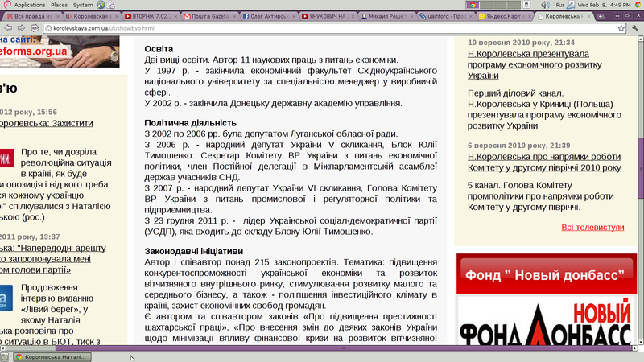
Task: Click the address bar URL field
Action: tap(332, 28)
